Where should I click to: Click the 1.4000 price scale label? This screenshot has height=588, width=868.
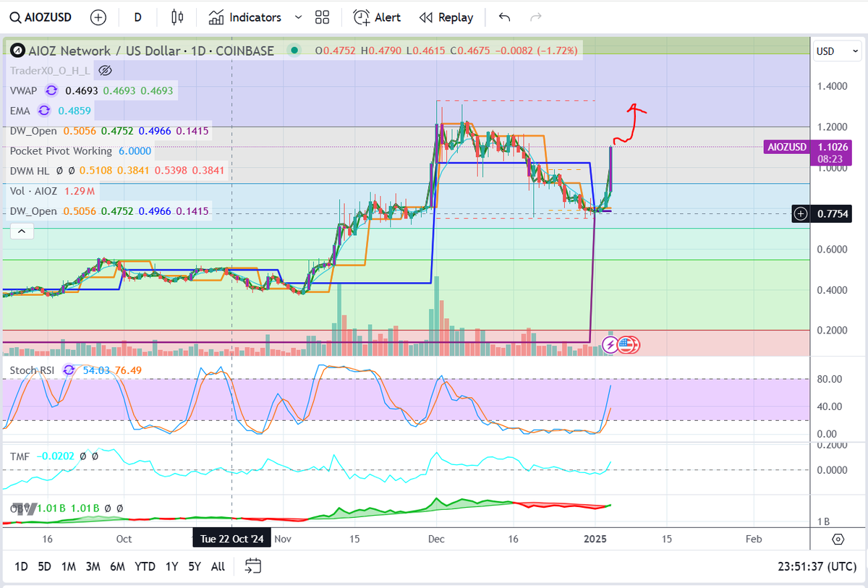point(832,86)
